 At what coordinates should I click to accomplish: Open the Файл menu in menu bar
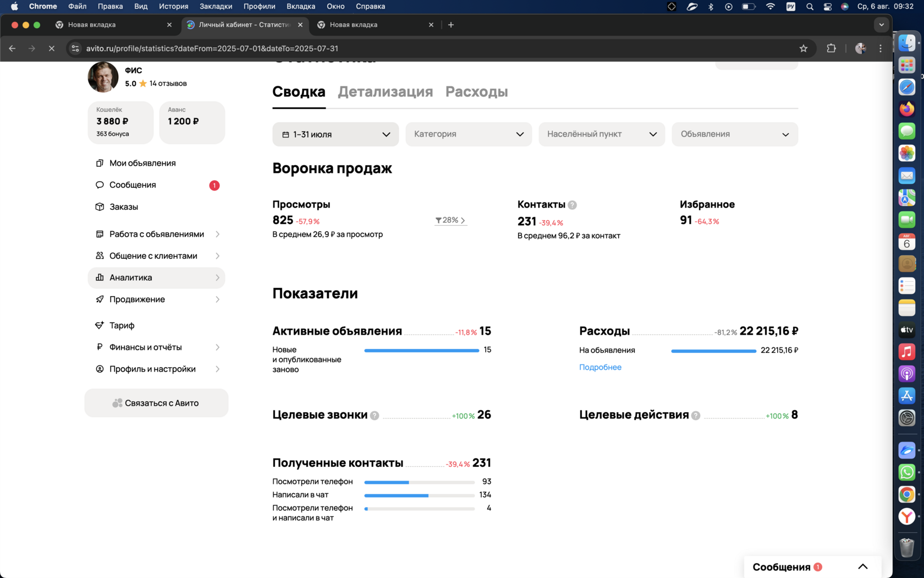coord(78,7)
